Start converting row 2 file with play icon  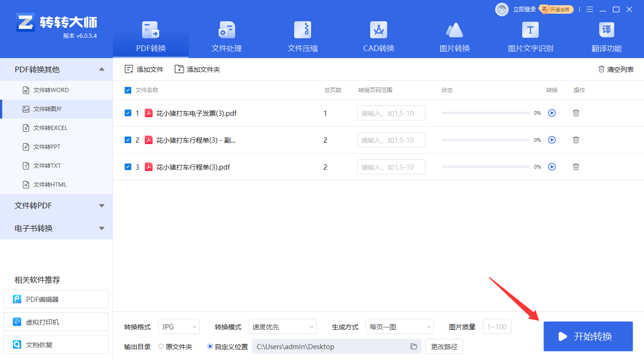(552, 140)
